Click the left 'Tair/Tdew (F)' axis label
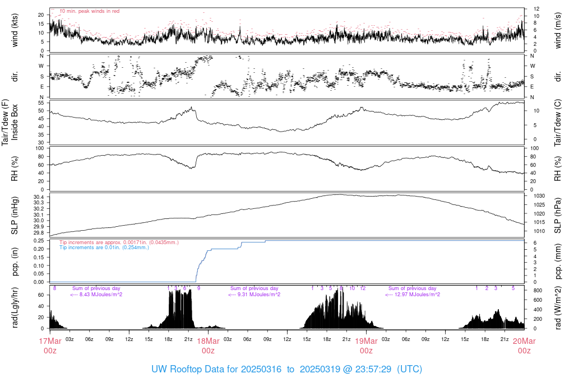The width and height of the screenshot is (574, 392). pyautogui.click(x=5, y=122)
